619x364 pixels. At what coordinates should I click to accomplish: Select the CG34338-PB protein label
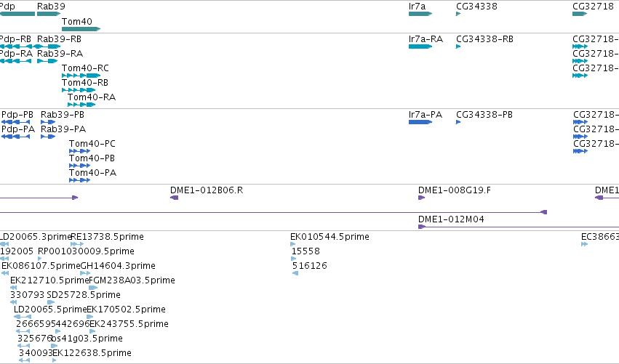point(484,114)
